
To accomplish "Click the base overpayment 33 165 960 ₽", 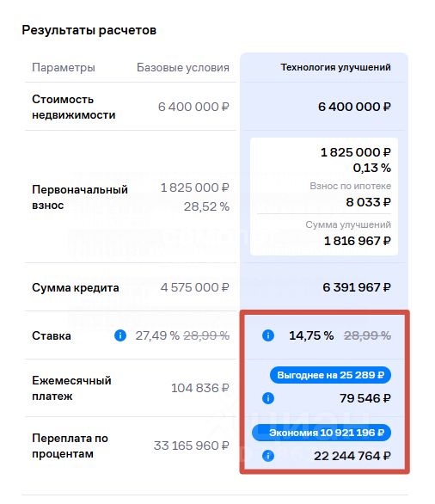I will point(191,446).
